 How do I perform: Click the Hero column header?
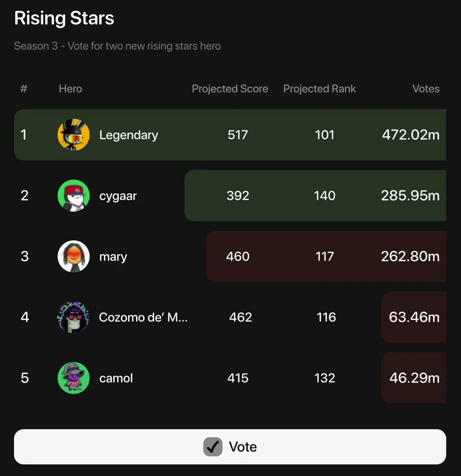pos(70,89)
